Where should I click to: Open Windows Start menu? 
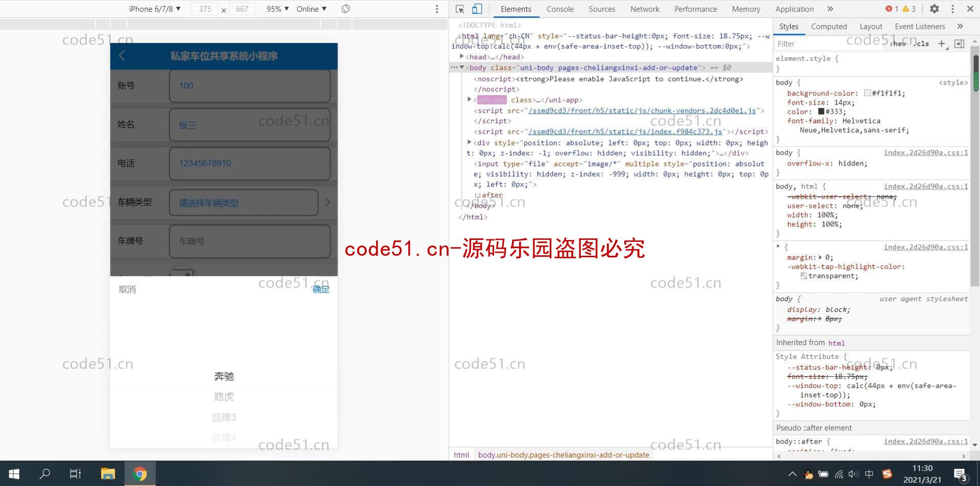(14, 474)
